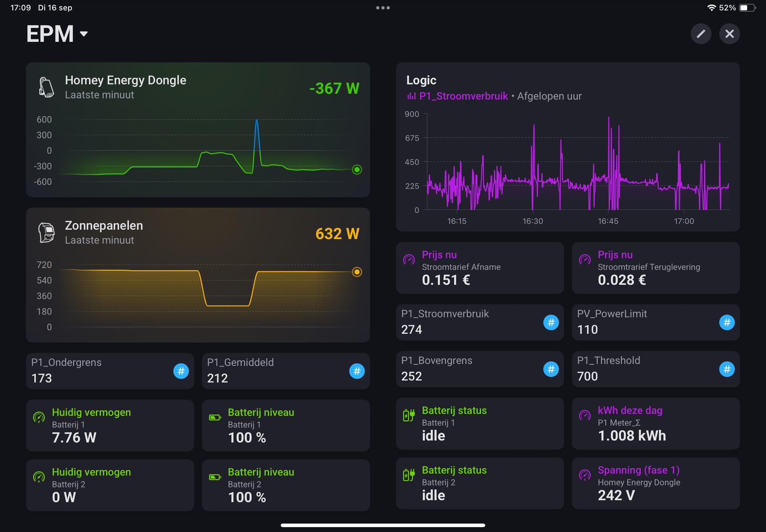Click the hash icon on P1_Bovengrens
The image size is (766, 532).
coord(551,369)
